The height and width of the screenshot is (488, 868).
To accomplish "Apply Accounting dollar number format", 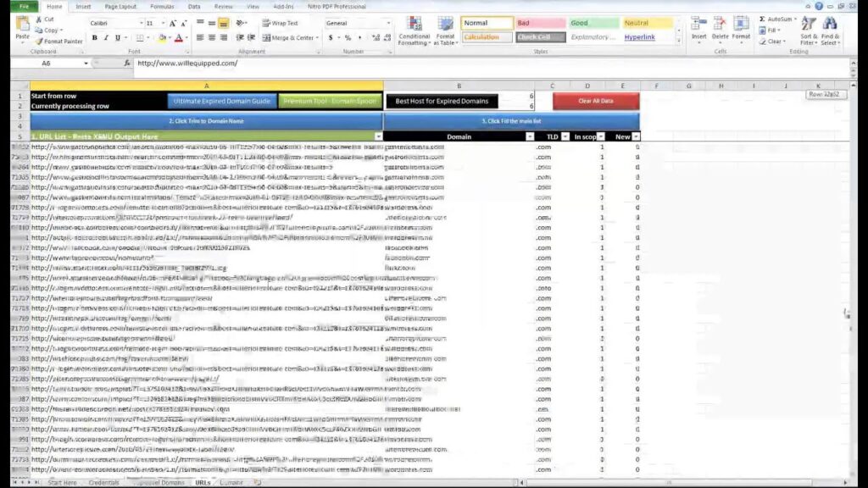I will [x=331, y=37].
